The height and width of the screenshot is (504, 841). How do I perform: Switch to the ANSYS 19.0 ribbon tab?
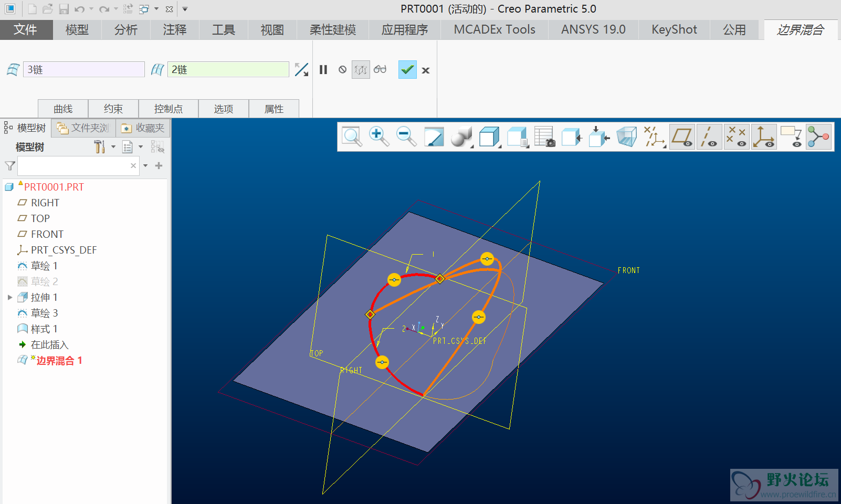click(x=593, y=30)
